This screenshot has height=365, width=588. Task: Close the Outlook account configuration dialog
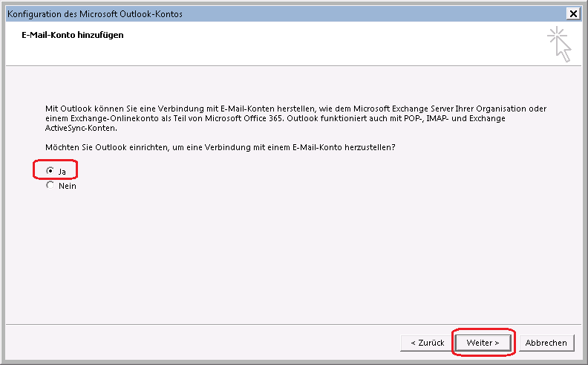[573, 14]
